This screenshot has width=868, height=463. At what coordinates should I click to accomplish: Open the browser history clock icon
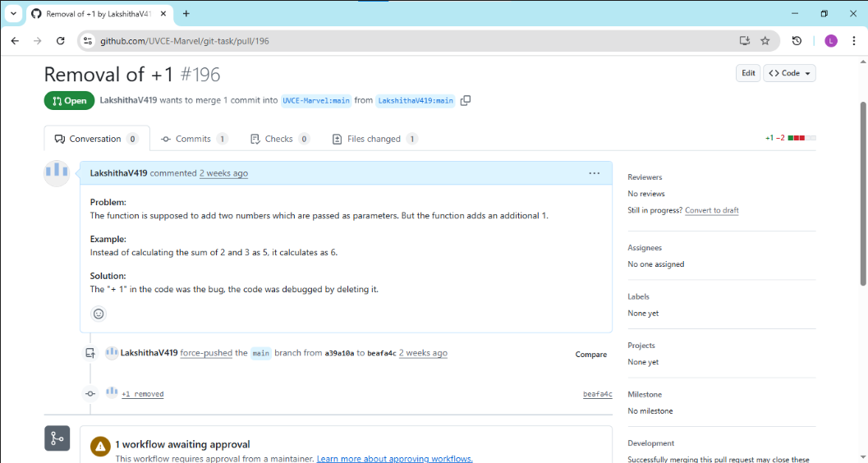coord(797,41)
